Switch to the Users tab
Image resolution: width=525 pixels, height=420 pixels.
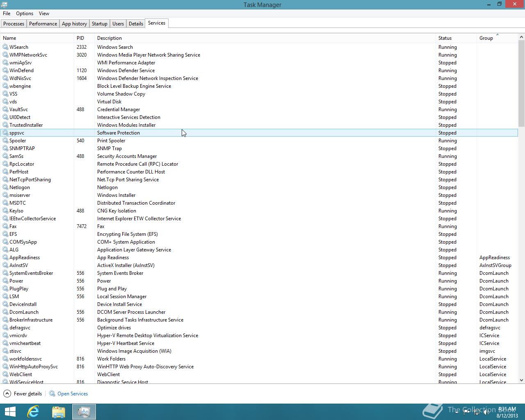pos(118,24)
